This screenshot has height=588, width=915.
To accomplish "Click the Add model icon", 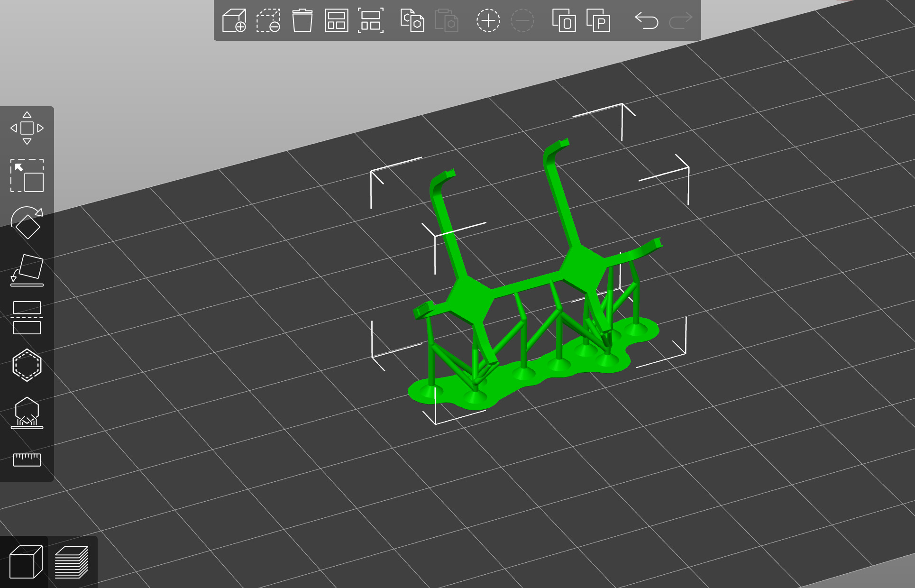I will [x=234, y=21].
